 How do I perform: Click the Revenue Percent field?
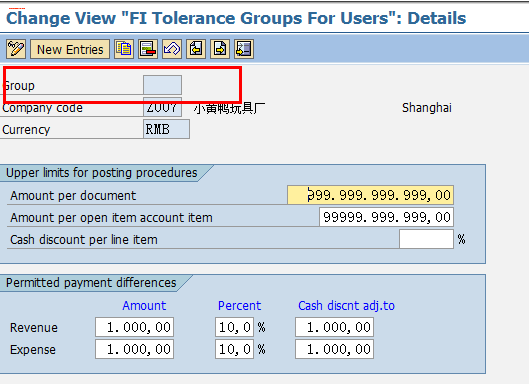tap(234, 327)
